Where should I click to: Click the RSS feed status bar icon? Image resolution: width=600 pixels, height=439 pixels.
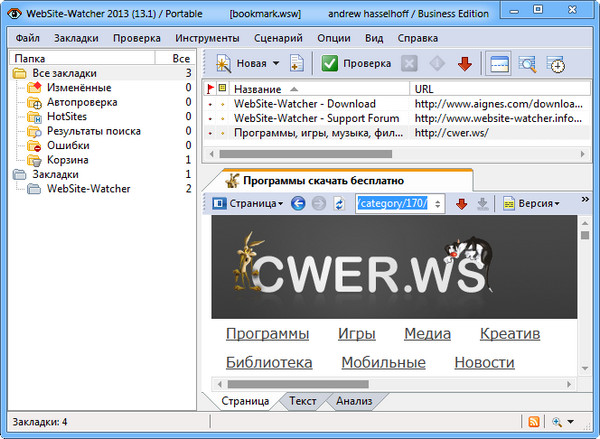pos(534,422)
